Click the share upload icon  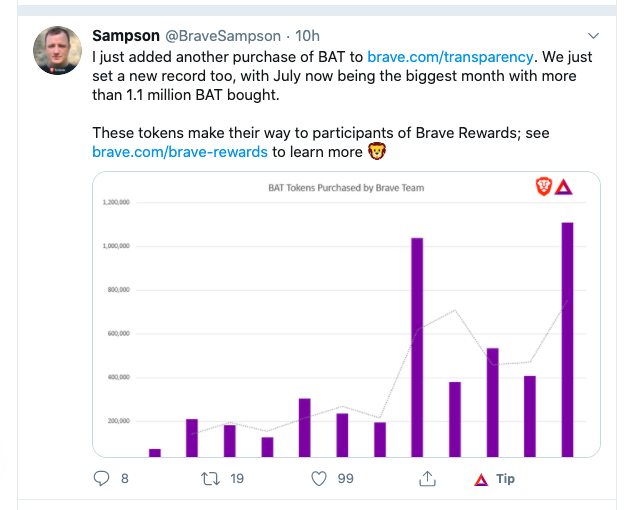pyautogui.click(x=427, y=478)
